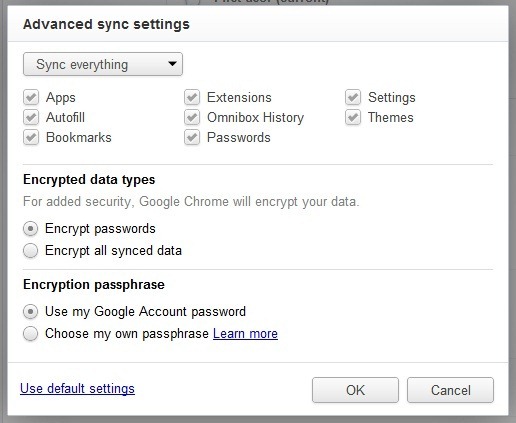
Task: Click the dropdown arrow beside Sync everything
Action: point(172,63)
